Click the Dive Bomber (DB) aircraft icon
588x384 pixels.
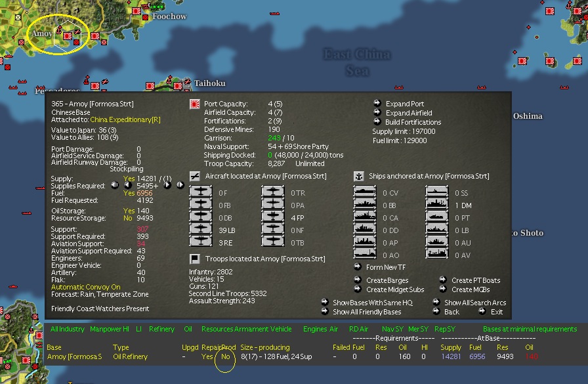point(201,217)
